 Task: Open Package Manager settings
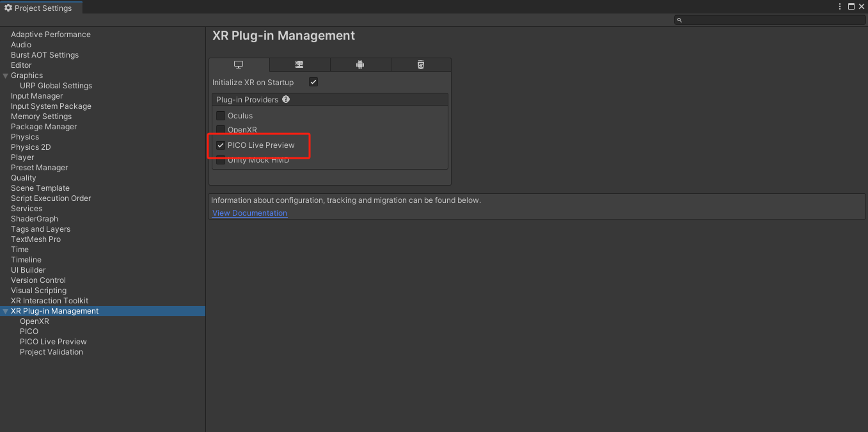tap(43, 127)
